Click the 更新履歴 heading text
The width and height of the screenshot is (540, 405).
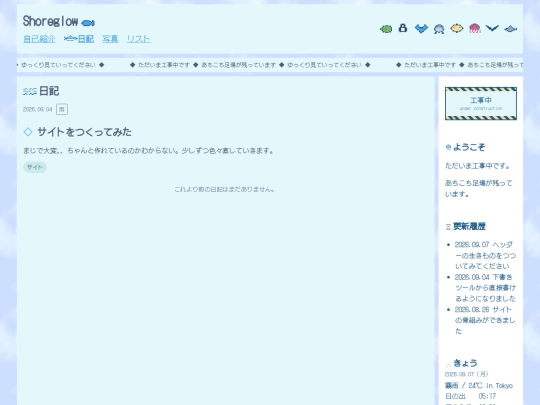pyautogui.click(x=469, y=226)
